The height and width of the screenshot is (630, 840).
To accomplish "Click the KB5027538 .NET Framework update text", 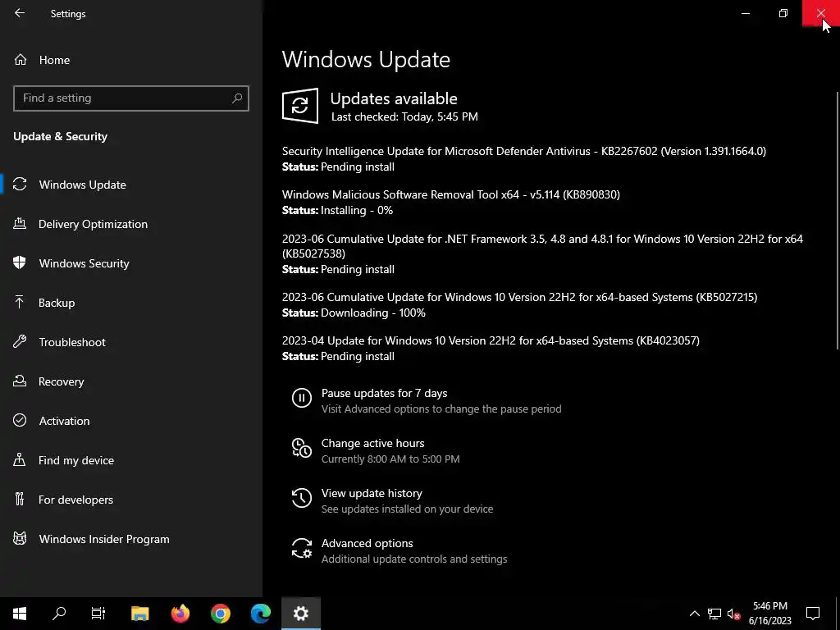I will pos(542,246).
